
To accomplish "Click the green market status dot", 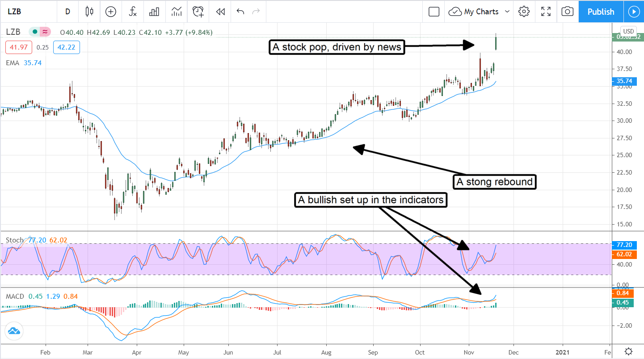I will [x=35, y=32].
